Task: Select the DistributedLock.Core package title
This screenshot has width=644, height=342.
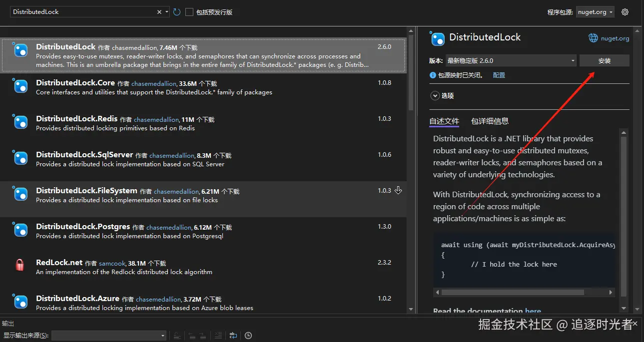Action: [x=75, y=82]
